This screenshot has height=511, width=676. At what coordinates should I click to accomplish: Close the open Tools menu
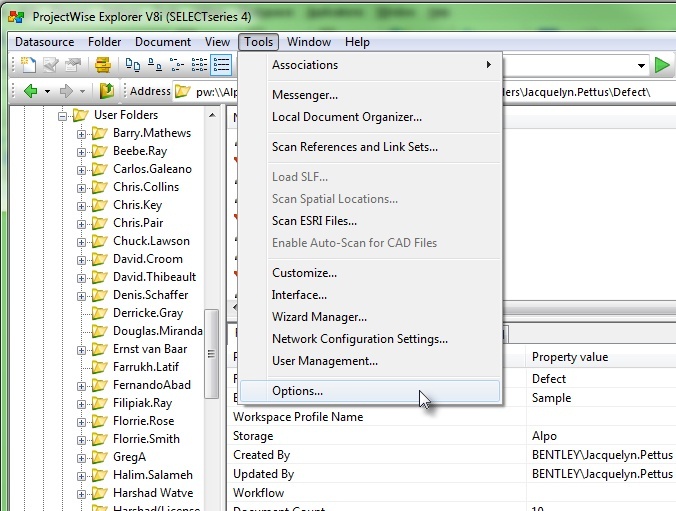coord(258,42)
